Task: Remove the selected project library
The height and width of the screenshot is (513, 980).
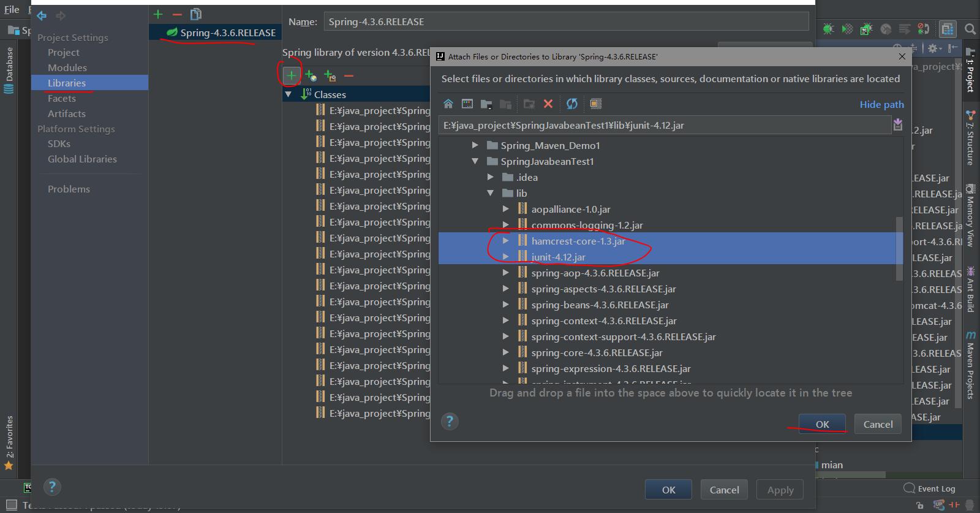Action: pos(177,14)
